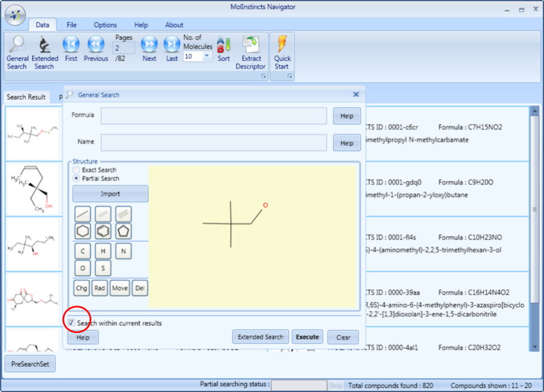The image size is (544, 392).
Task: Select the Exact Search radio button
Action: coord(76,170)
